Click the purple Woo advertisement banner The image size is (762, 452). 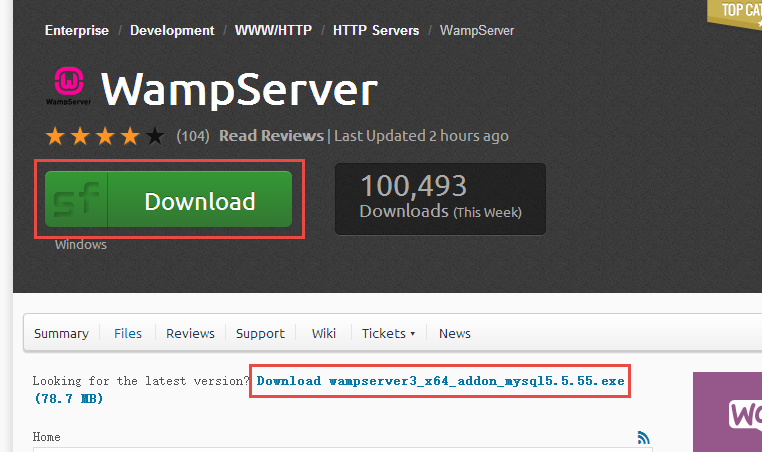727,412
